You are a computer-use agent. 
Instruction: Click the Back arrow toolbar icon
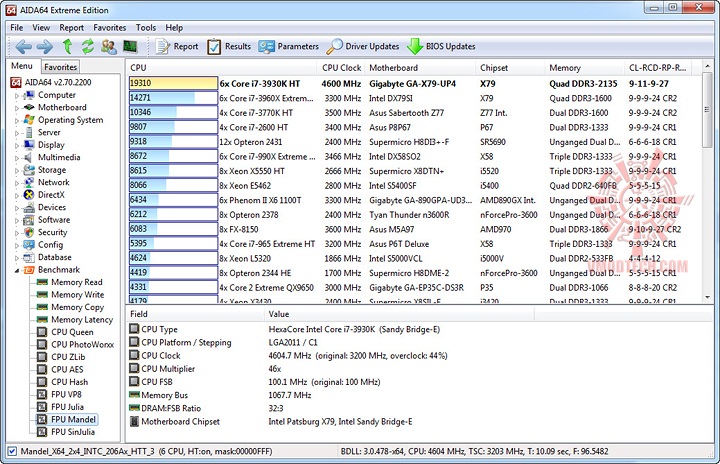coord(23,46)
